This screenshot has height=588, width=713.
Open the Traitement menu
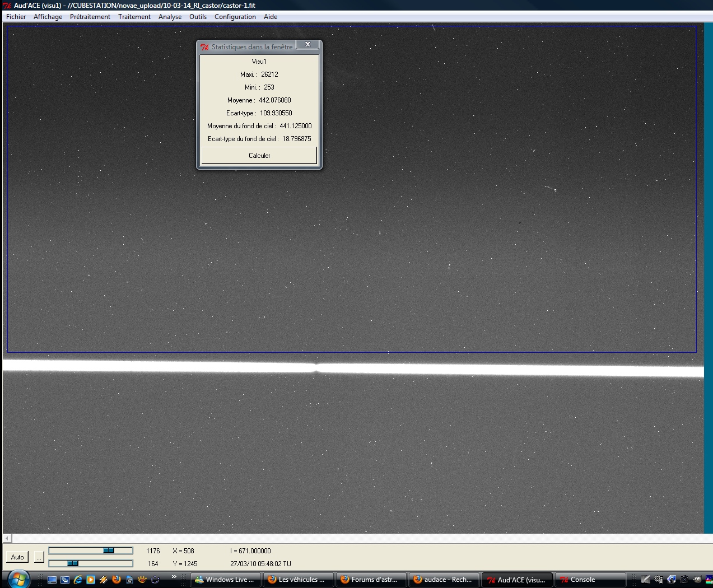pyautogui.click(x=134, y=17)
